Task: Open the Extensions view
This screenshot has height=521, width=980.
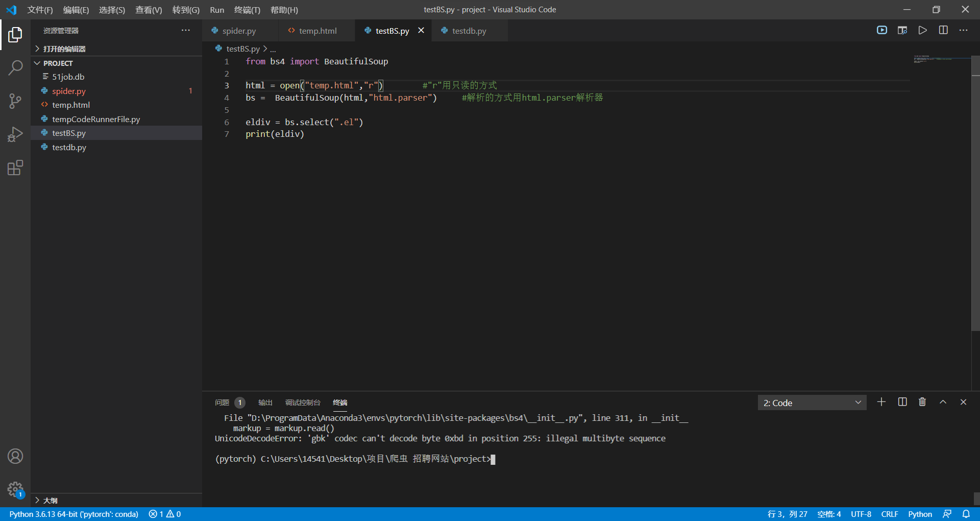Action: [15, 168]
